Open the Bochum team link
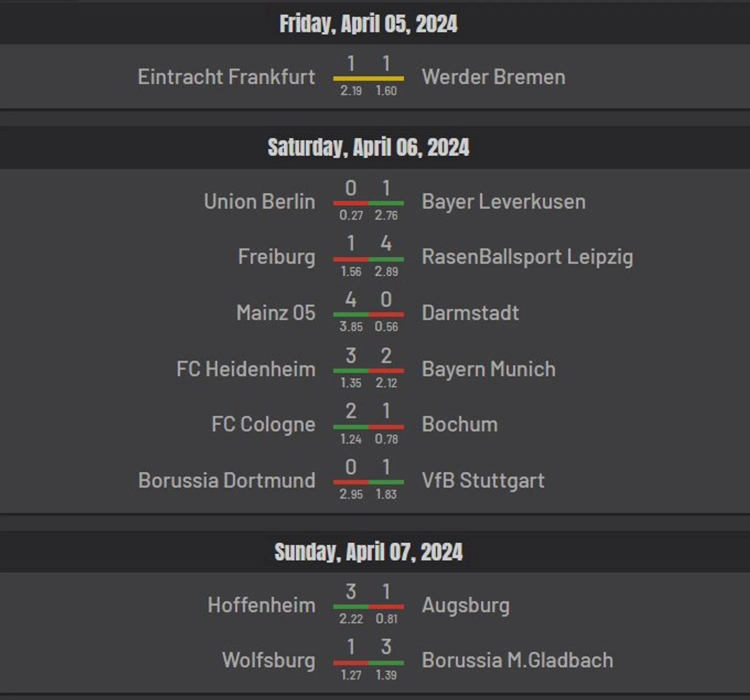 [459, 425]
